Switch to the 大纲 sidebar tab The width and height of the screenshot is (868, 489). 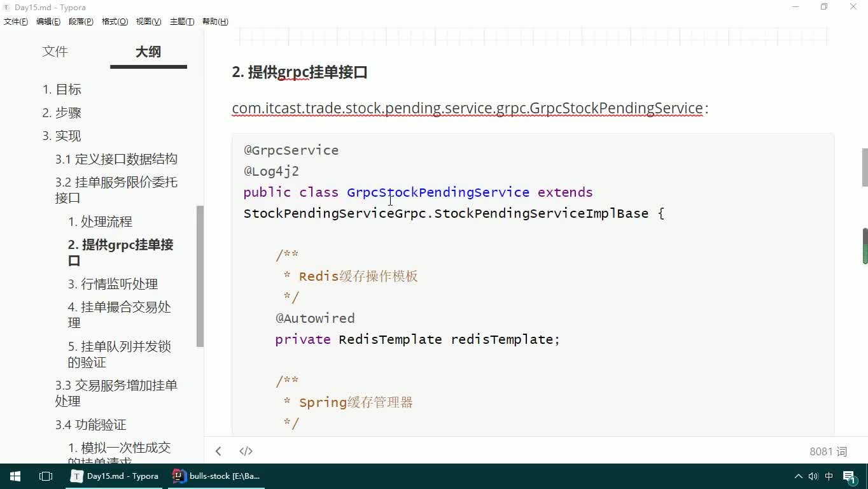tap(148, 52)
